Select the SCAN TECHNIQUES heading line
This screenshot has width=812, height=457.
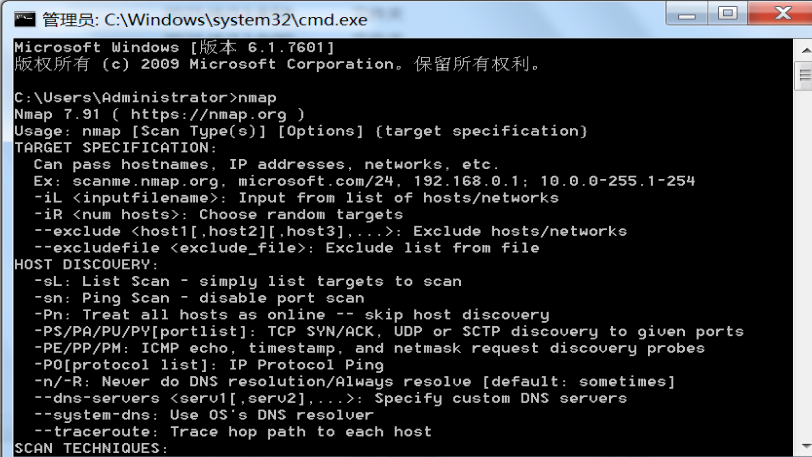[x=91, y=449]
